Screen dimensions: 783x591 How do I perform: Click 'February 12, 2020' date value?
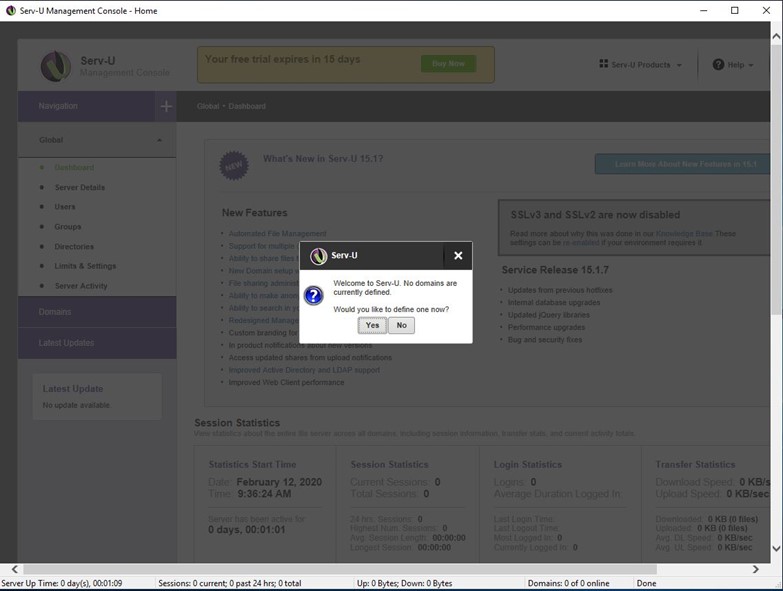[x=279, y=482]
